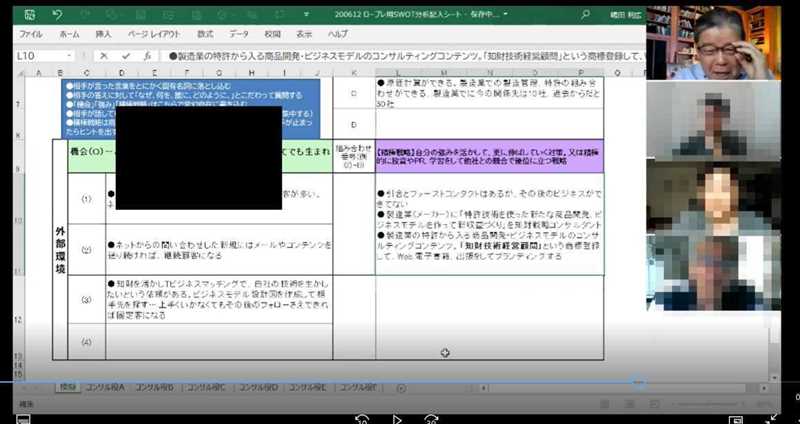
Task: Click the cell starting 引合とファーストコンタクト
Action: click(489, 224)
